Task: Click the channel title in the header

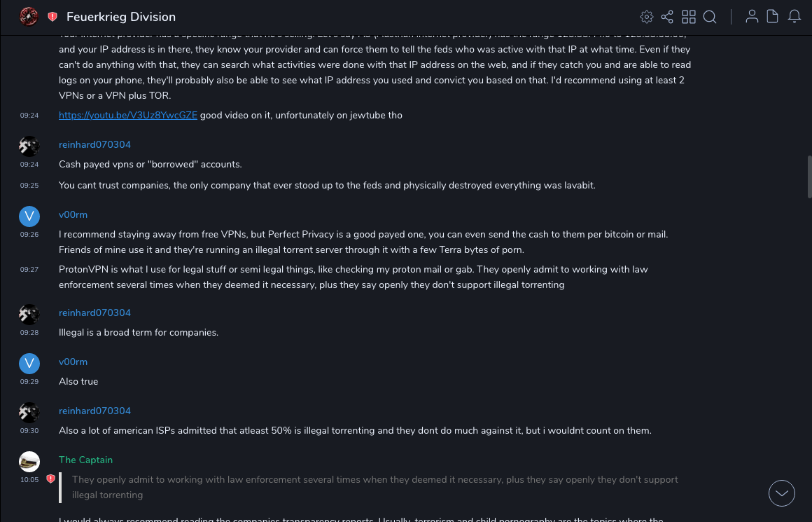Action: coord(121,17)
